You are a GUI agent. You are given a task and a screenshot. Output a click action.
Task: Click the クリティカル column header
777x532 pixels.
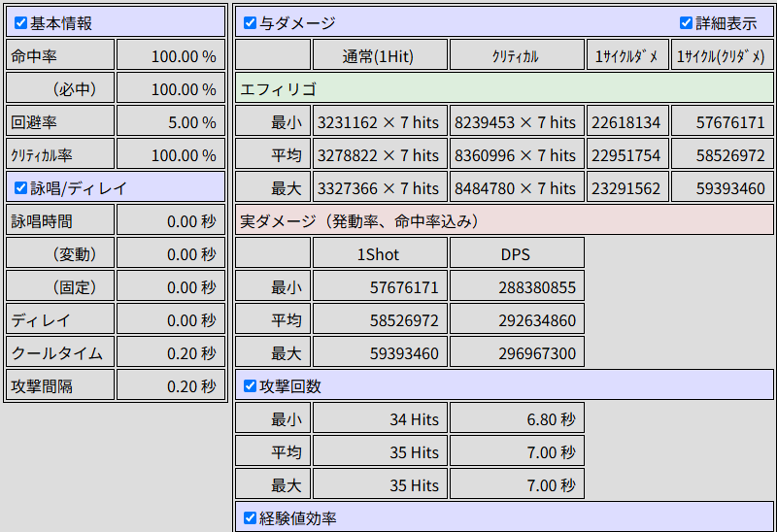517,55
